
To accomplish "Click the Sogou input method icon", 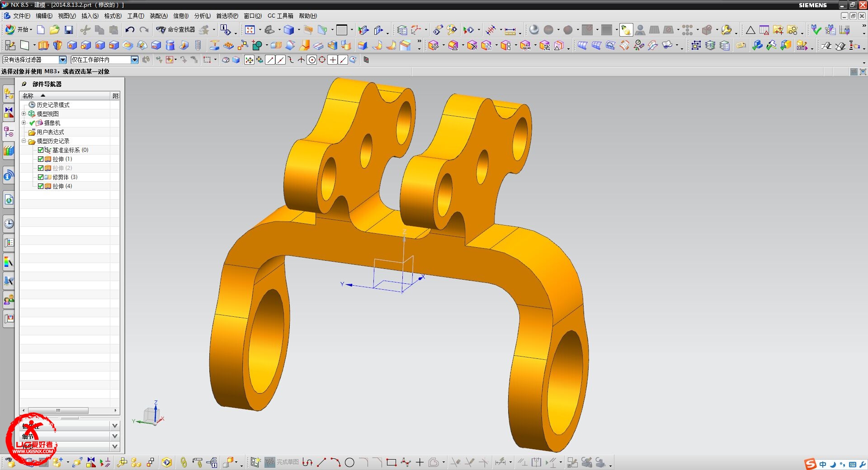I will coord(811,464).
